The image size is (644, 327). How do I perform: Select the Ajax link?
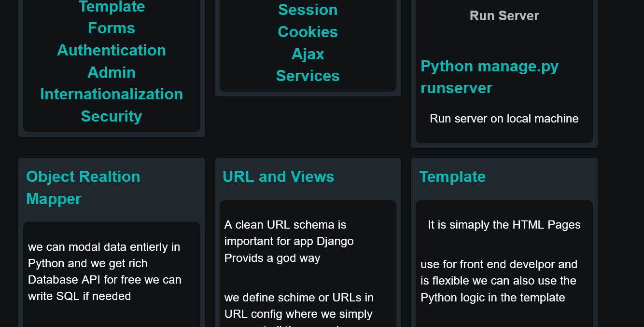click(308, 54)
